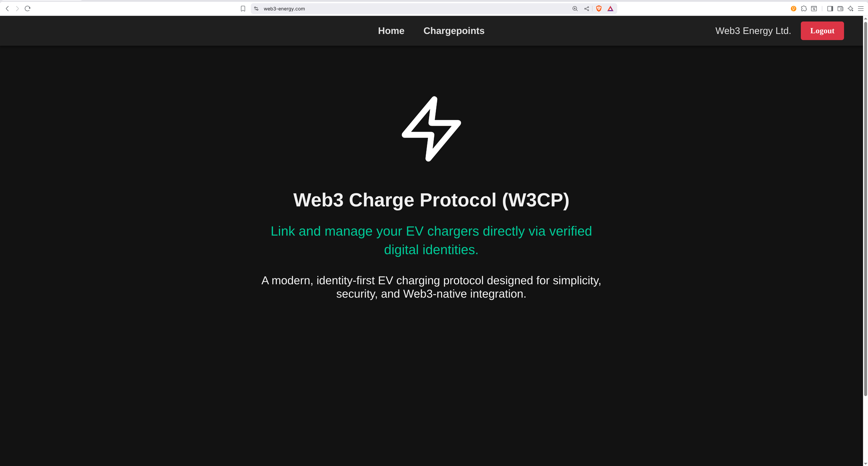Go back with the browser back arrow

coord(7,9)
